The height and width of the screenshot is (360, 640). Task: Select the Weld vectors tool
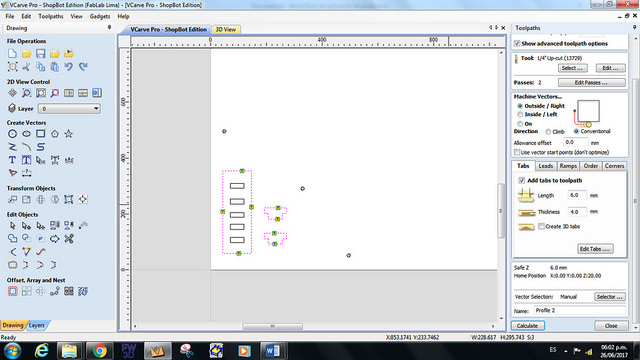click(x=12, y=239)
